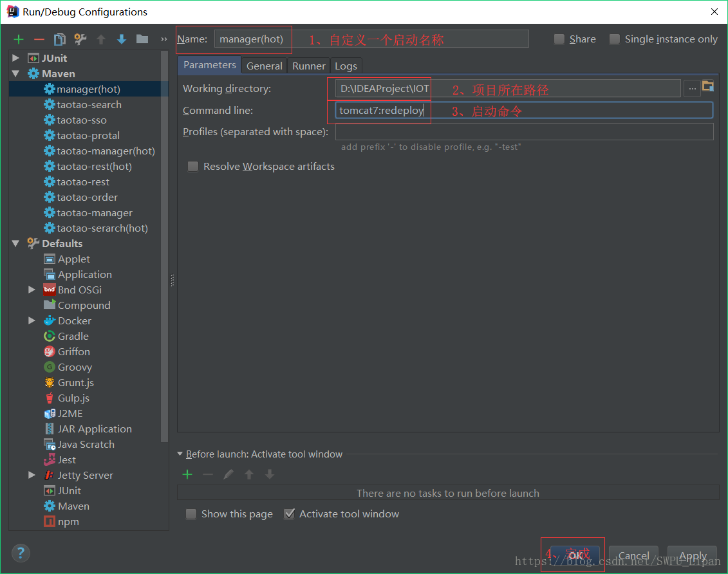Click the Apply button
Image resolution: width=728 pixels, height=574 pixels.
[x=692, y=555]
